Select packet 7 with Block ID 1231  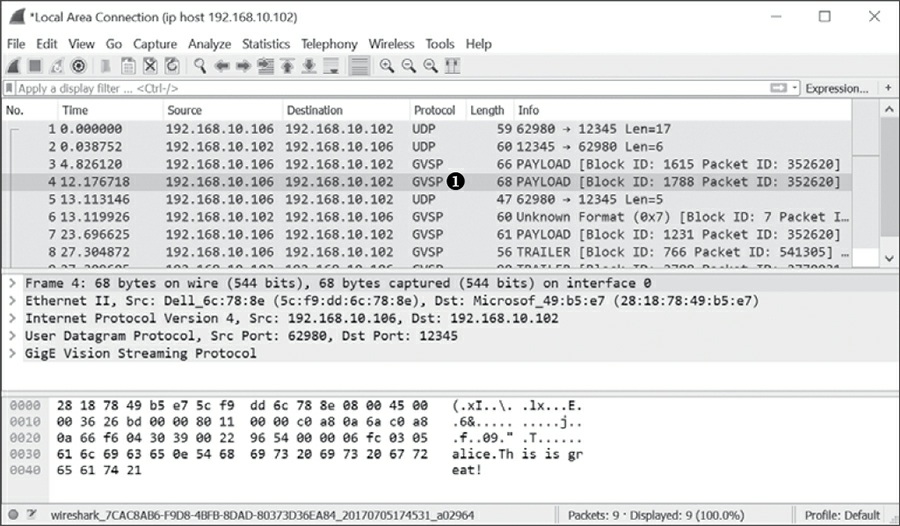point(428,235)
